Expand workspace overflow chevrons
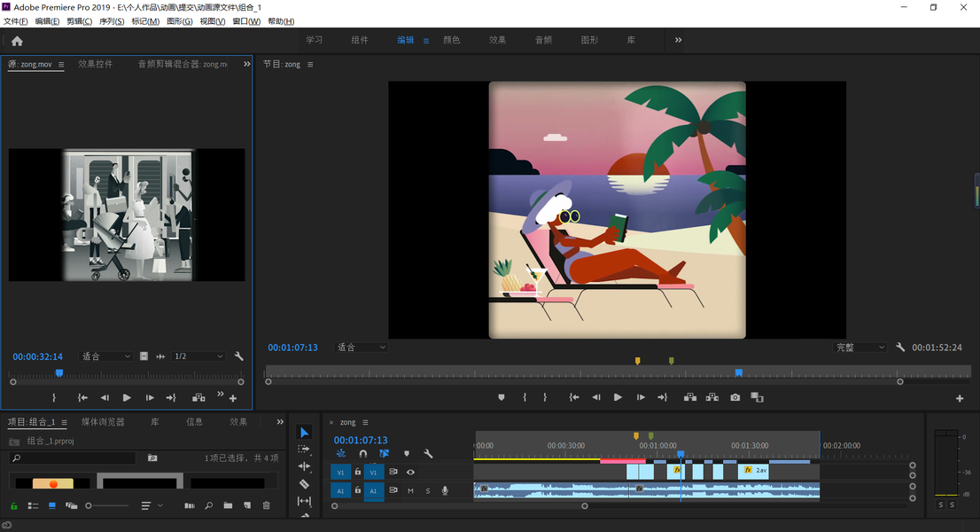Screen dimensions: 980x532 [x=678, y=40]
